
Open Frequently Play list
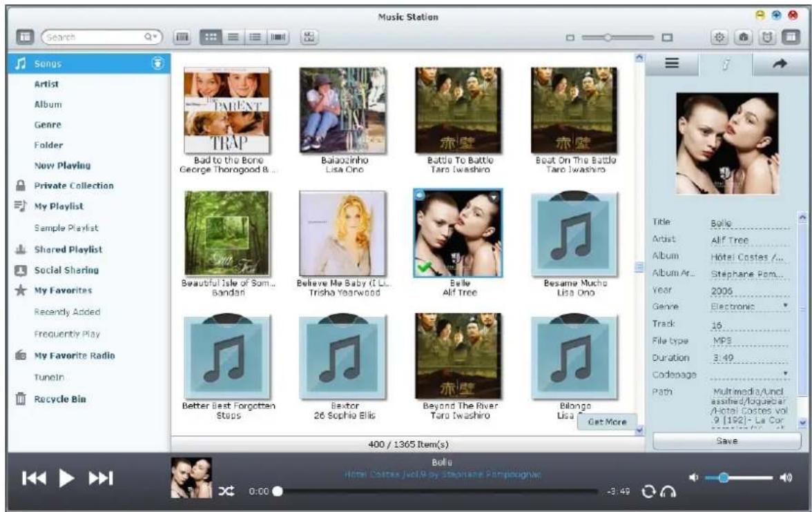pos(67,334)
